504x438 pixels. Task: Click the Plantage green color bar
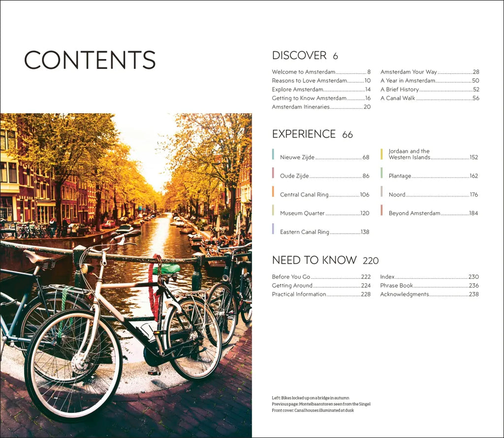[x=381, y=173]
